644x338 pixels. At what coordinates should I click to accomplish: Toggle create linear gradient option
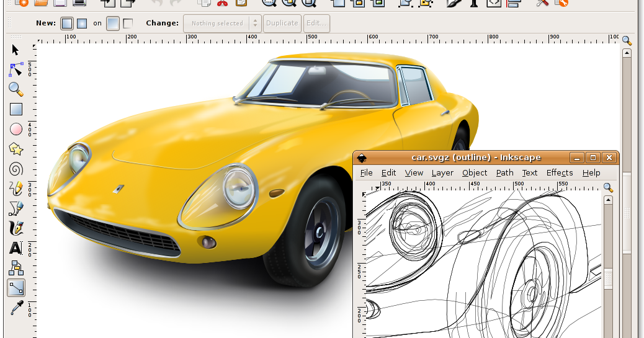67,24
